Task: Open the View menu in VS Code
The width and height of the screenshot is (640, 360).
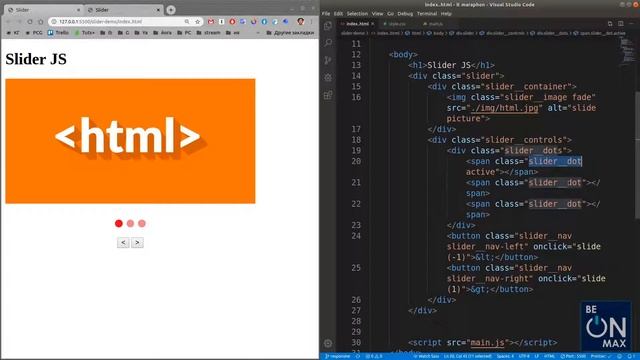Action: click(x=377, y=14)
